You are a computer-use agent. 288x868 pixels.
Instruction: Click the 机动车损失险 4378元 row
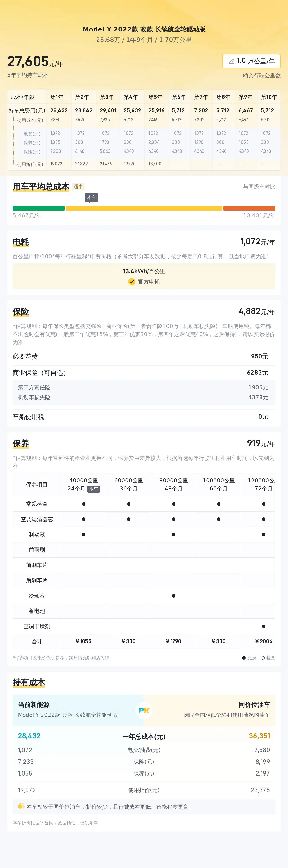[144, 397]
